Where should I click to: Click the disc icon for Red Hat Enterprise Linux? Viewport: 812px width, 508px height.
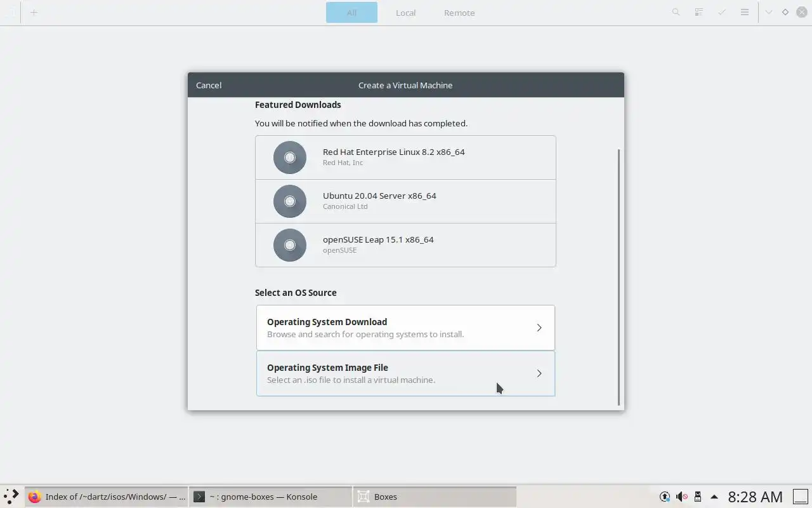(290, 157)
